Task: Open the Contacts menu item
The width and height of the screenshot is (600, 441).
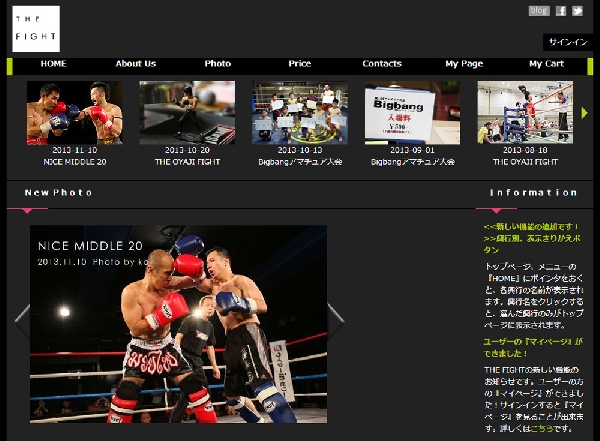Action: click(x=382, y=64)
